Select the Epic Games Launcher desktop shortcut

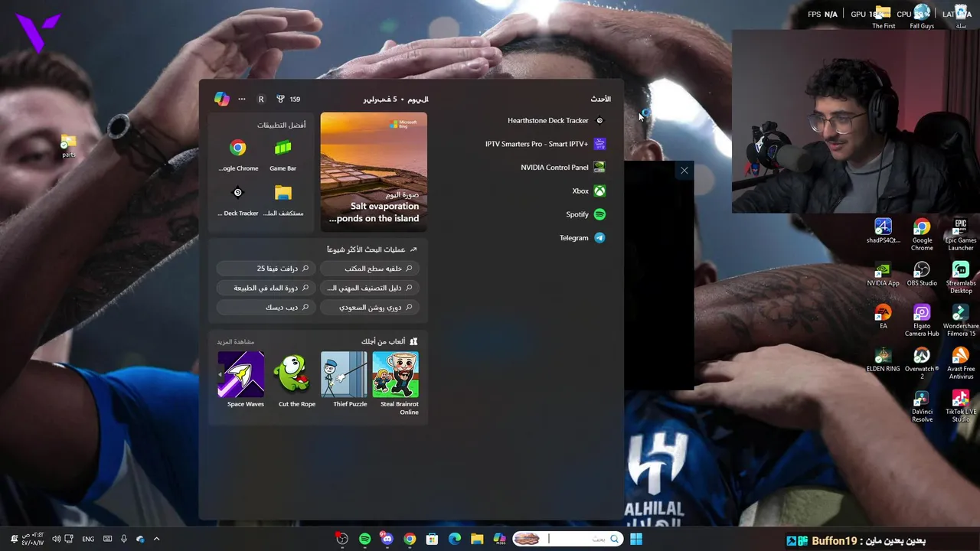pyautogui.click(x=961, y=234)
